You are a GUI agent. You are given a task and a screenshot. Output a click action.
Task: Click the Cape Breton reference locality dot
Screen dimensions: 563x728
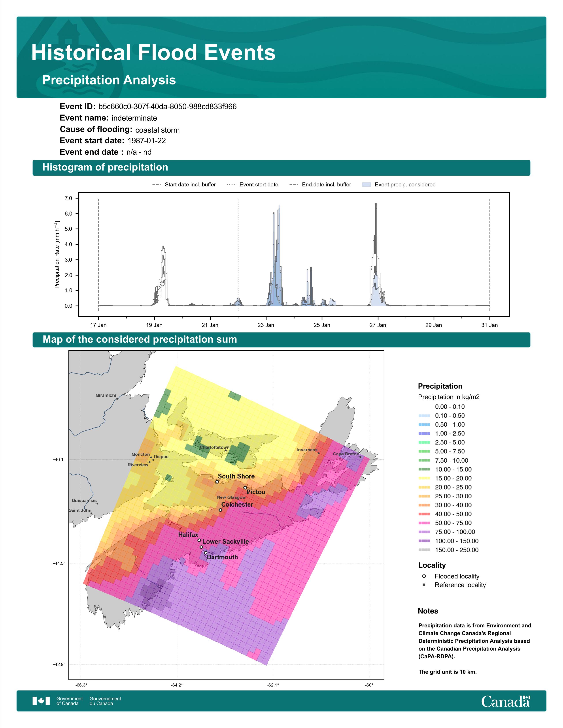pos(361,457)
